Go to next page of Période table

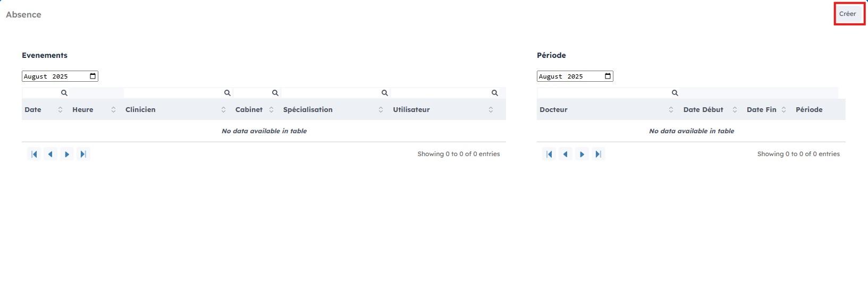pos(582,154)
